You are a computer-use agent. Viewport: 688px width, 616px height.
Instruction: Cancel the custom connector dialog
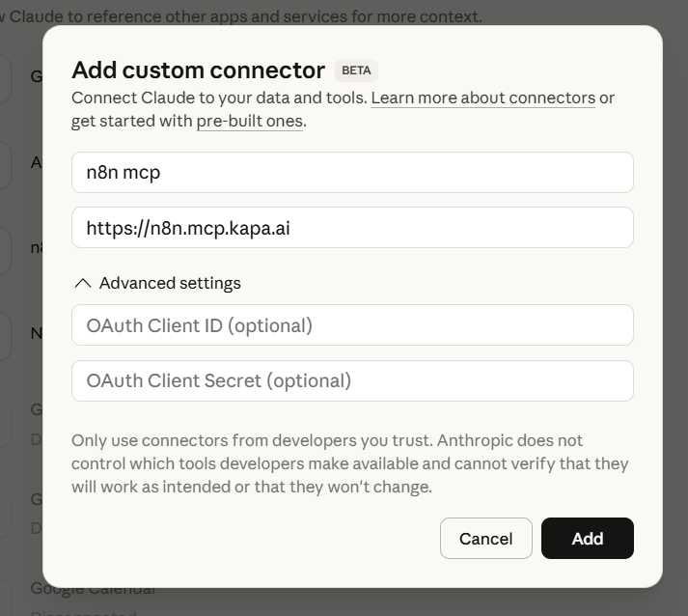pyautogui.click(x=485, y=539)
